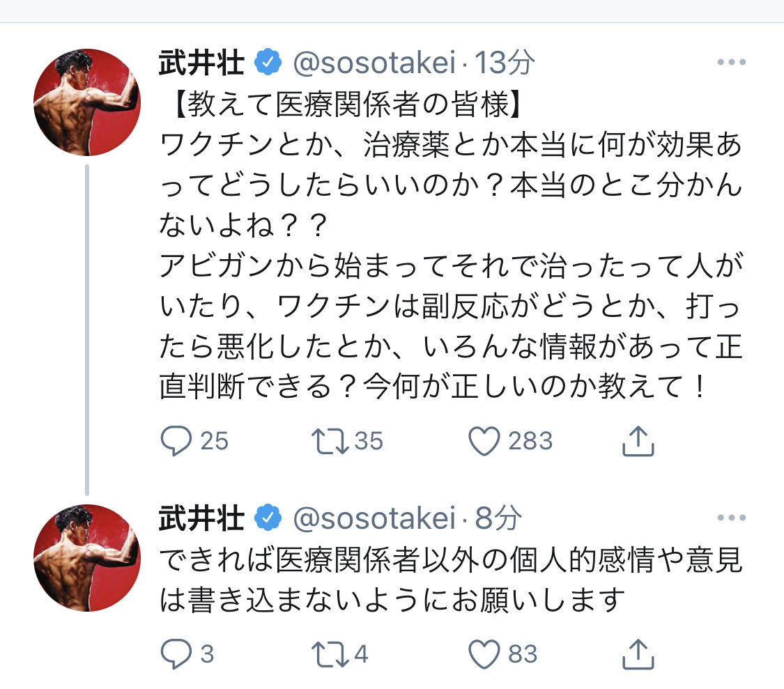The width and height of the screenshot is (784, 689).
Task: Open more options for the first tweet
Action: [x=731, y=63]
